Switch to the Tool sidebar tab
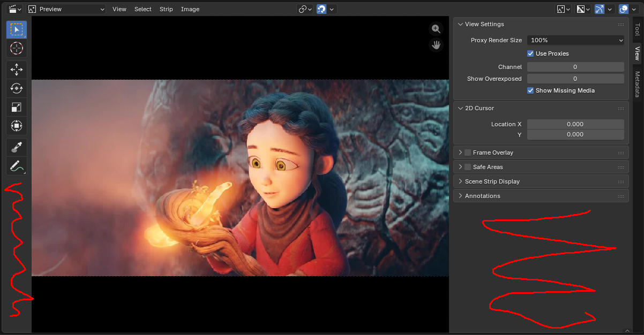 [638, 29]
